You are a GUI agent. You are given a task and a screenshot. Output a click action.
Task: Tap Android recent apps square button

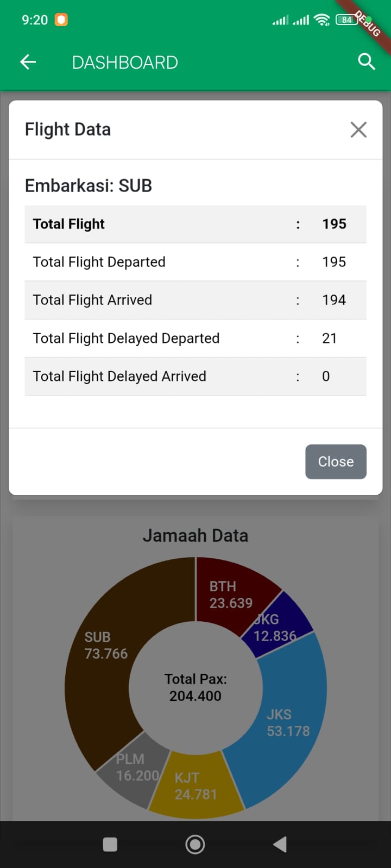pyautogui.click(x=110, y=844)
